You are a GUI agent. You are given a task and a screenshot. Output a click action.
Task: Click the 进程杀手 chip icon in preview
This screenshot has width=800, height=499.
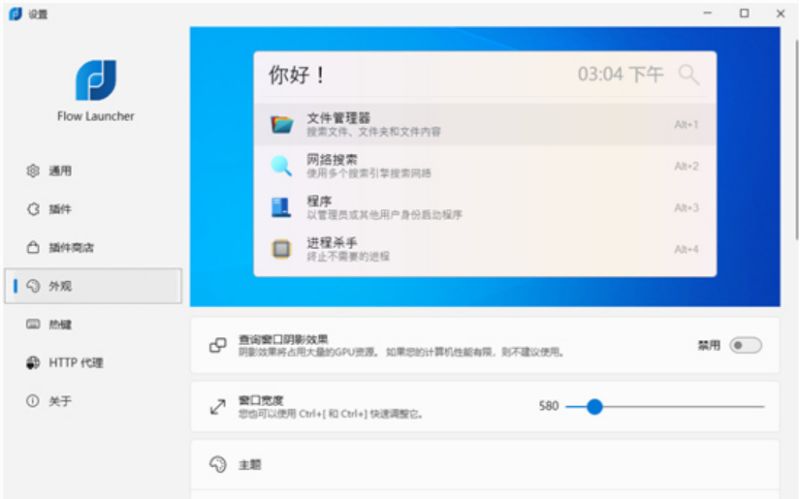(282, 249)
